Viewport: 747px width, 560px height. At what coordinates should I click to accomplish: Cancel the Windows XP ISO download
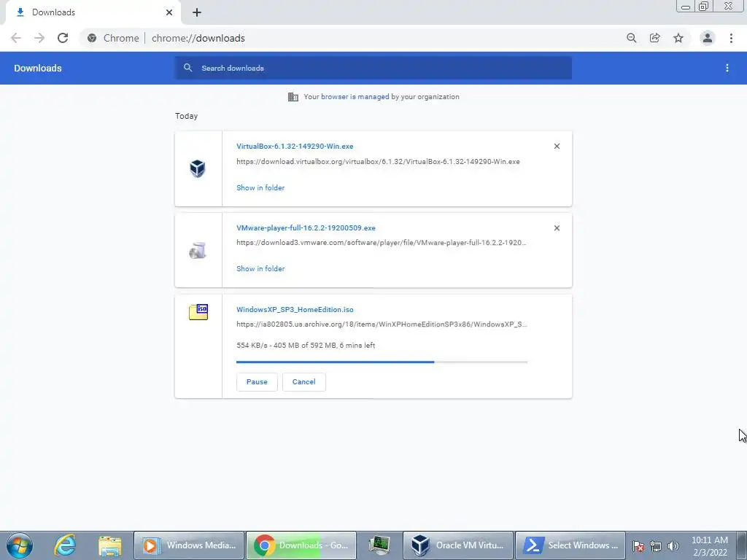point(304,382)
